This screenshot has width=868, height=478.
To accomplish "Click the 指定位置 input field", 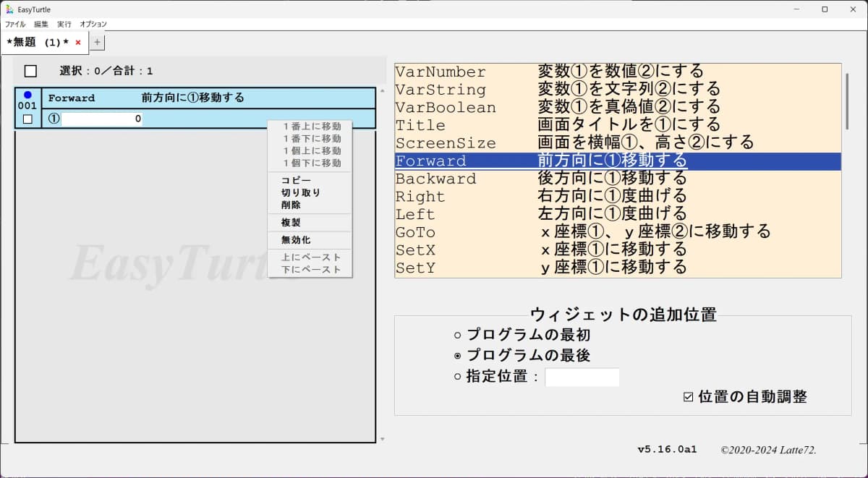I will (x=582, y=377).
